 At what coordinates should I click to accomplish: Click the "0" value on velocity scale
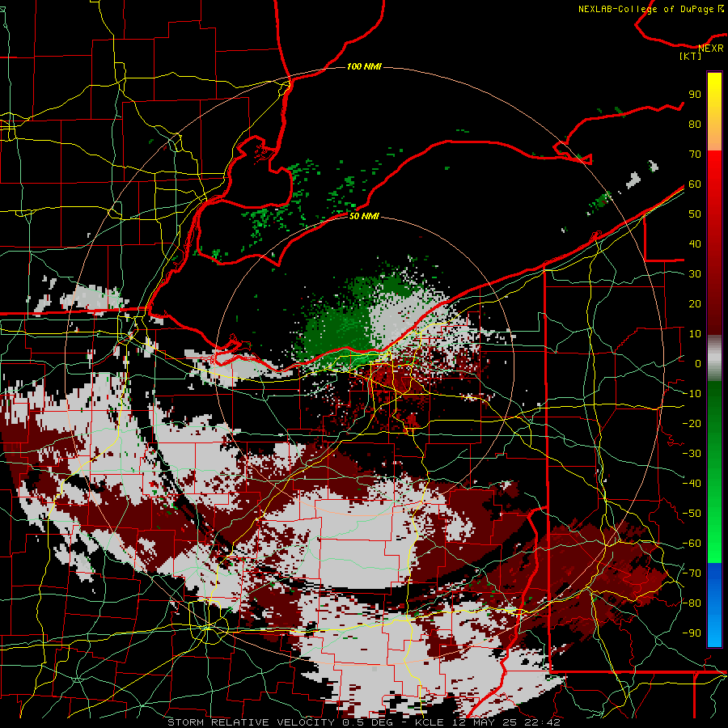tap(698, 363)
